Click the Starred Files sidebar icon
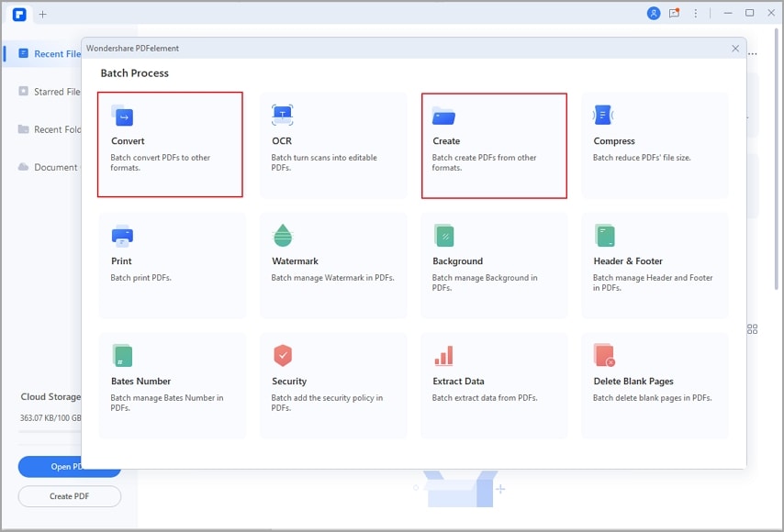 24,91
